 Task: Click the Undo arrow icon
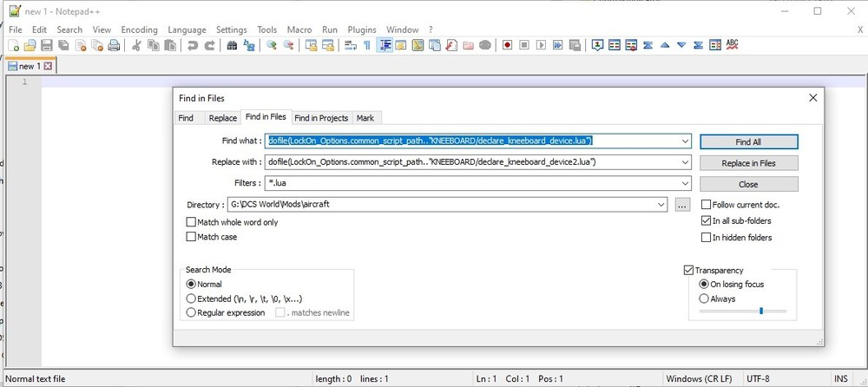[x=193, y=45]
